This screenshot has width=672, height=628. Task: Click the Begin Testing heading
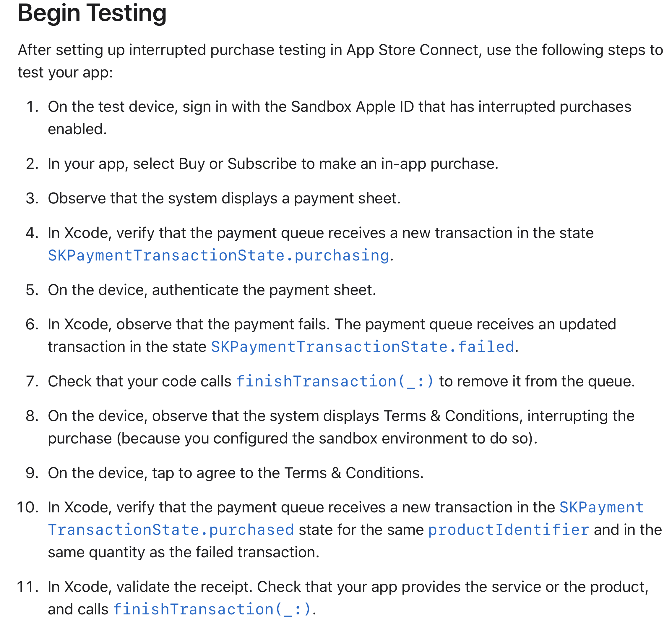point(92,13)
